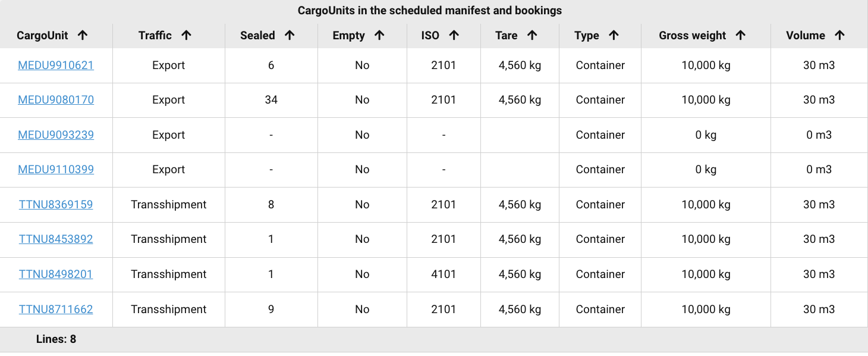Open cargo unit MEDU9910621 link
Viewport: 868px width, 356px height.
(x=56, y=65)
